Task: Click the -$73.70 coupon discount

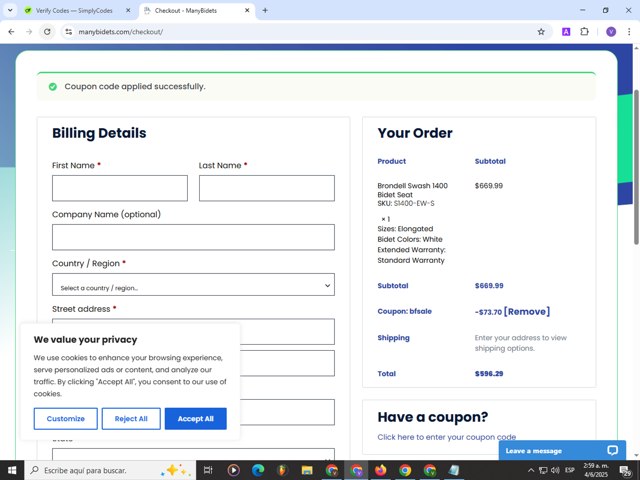Action: coord(488,312)
